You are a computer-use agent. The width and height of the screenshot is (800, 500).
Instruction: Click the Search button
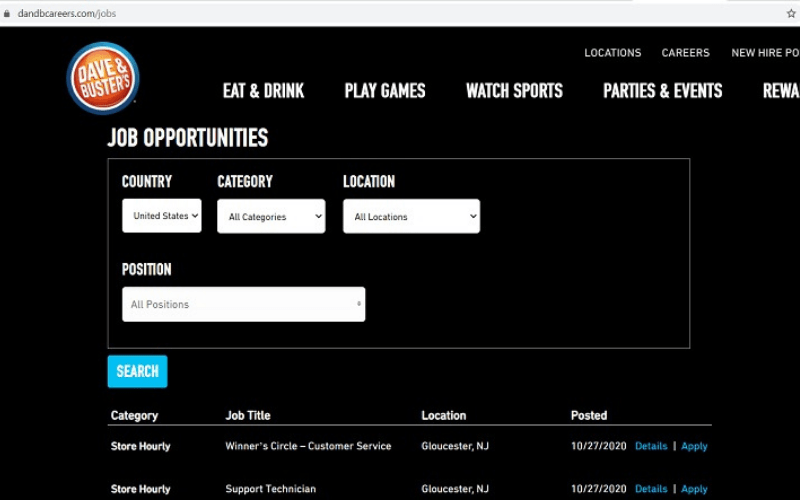coord(137,371)
